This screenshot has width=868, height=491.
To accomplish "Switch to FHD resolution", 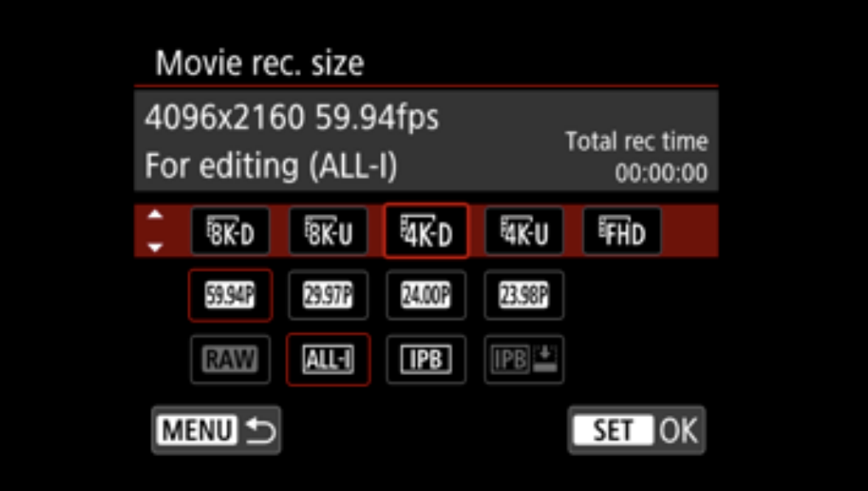I will pyautogui.click(x=622, y=231).
